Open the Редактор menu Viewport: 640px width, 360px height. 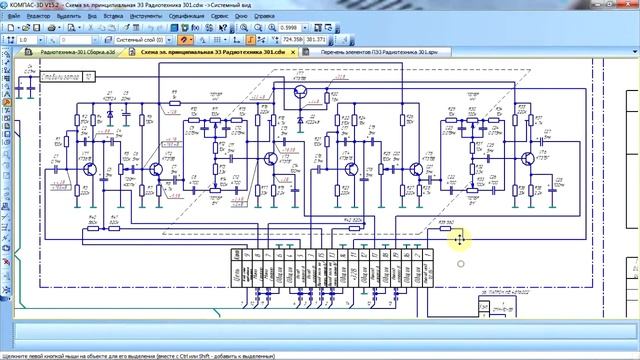(x=38, y=16)
